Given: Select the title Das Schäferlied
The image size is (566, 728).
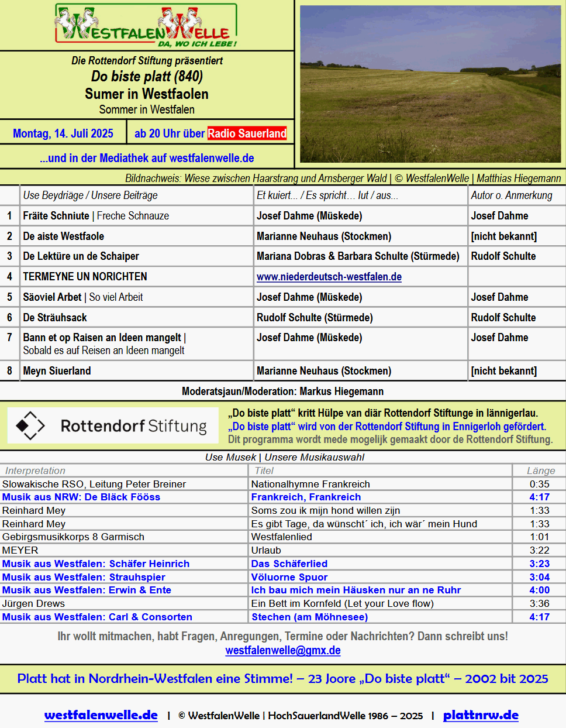Looking at the screenshot, I should (x=289, y=564).
